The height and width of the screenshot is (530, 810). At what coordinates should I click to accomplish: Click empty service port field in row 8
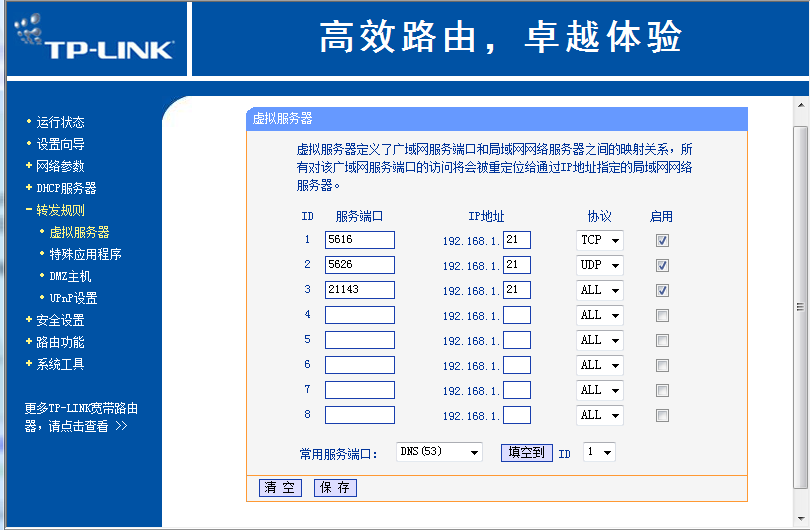pyautogui.click(x=360, y=415)
